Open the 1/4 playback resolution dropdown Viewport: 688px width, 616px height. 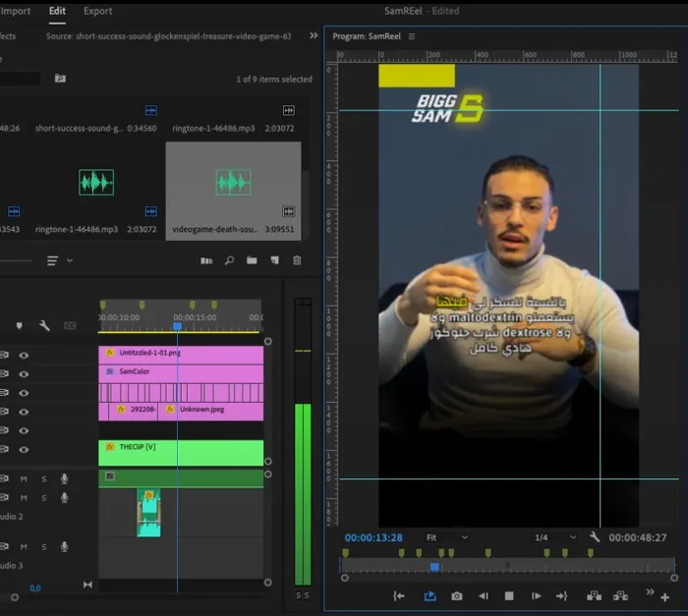pyautogui.click(x=553, y=537)
